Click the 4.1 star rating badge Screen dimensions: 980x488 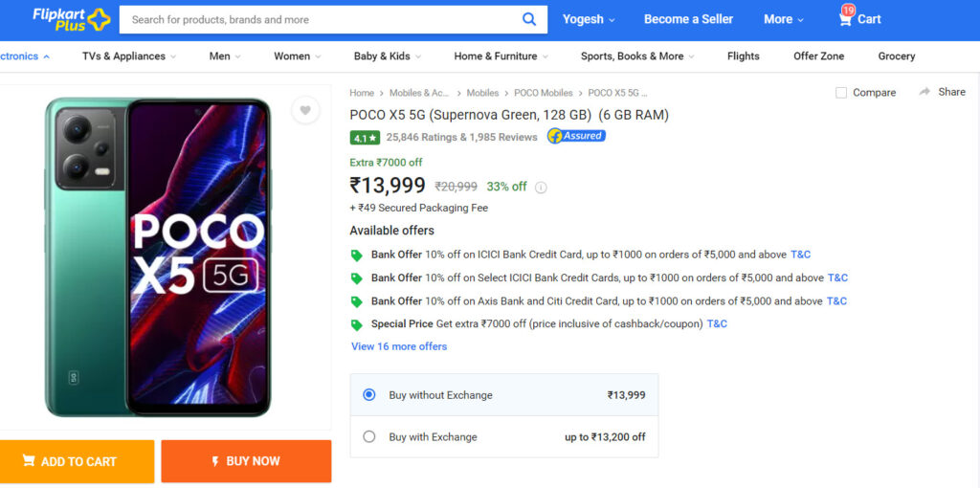[x=365, y=138]
